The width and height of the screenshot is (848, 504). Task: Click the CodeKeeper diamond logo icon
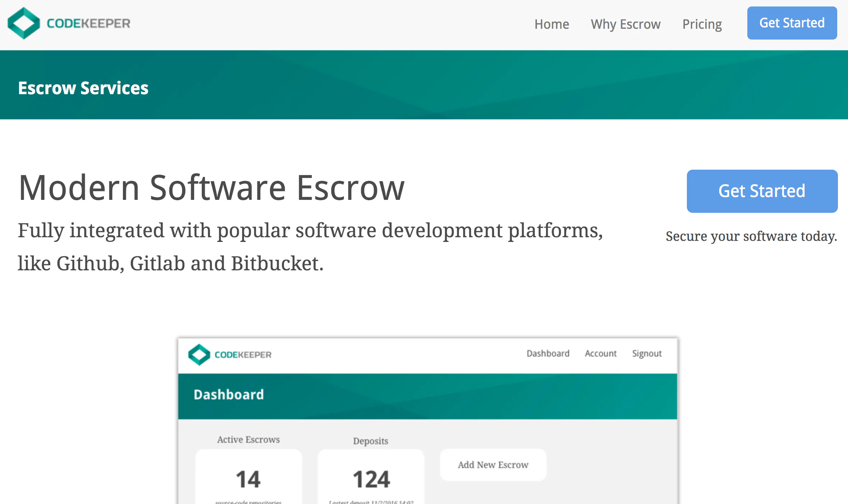[x=24, y=23]
